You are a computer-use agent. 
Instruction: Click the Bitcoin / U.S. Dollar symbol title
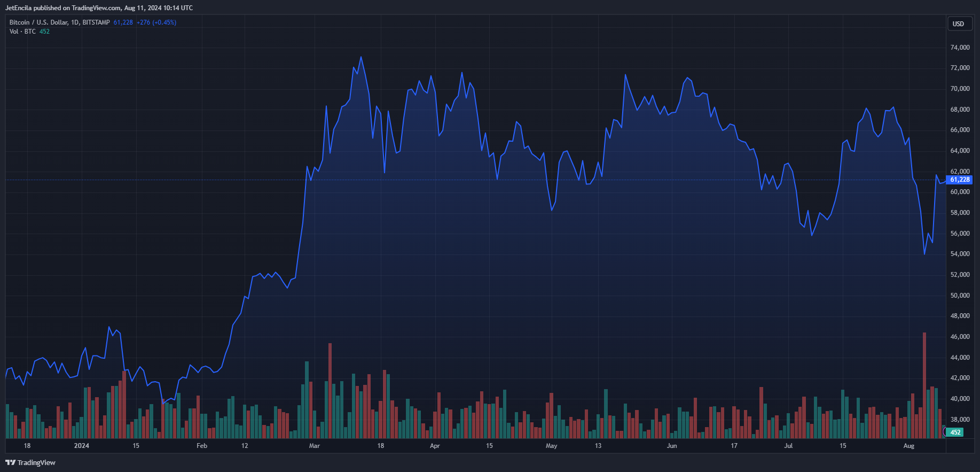click(59, 22)
